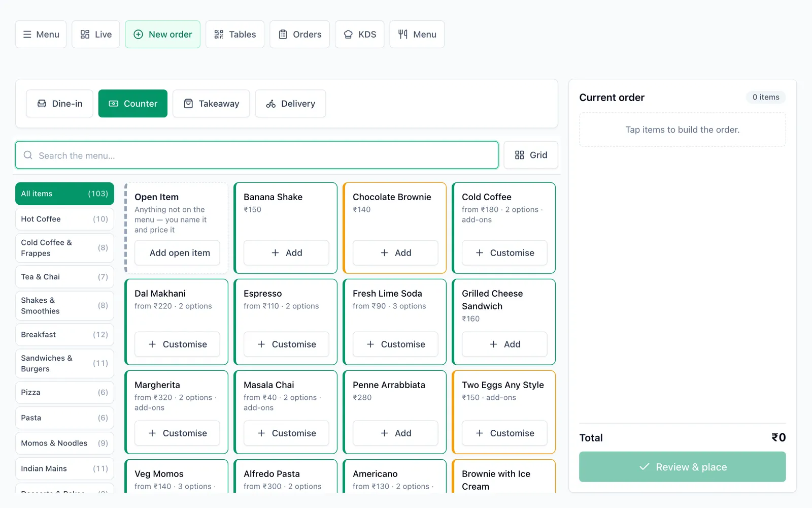Filter by Breakfast category
This screenshot has height=508, width=812.
64,335
